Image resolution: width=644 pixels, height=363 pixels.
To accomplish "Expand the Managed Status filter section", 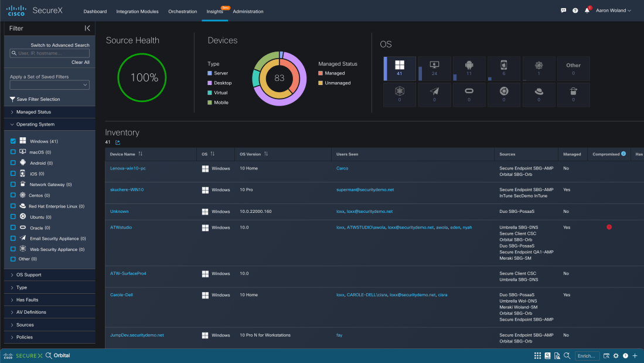I will pos(33,112).
